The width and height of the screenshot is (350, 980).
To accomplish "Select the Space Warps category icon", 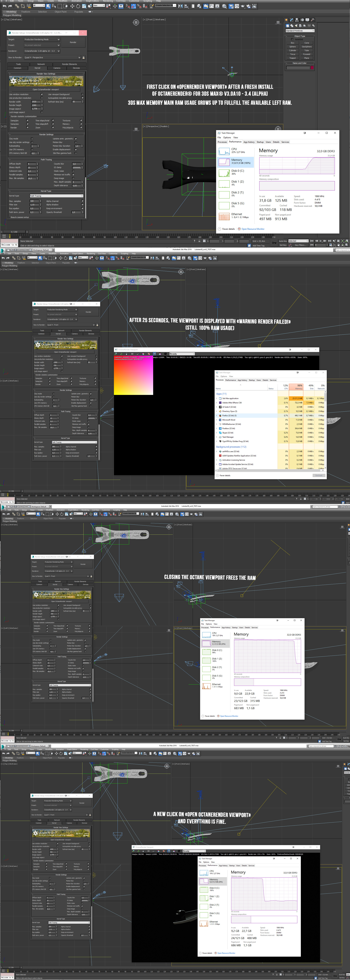I will (309, 26).
